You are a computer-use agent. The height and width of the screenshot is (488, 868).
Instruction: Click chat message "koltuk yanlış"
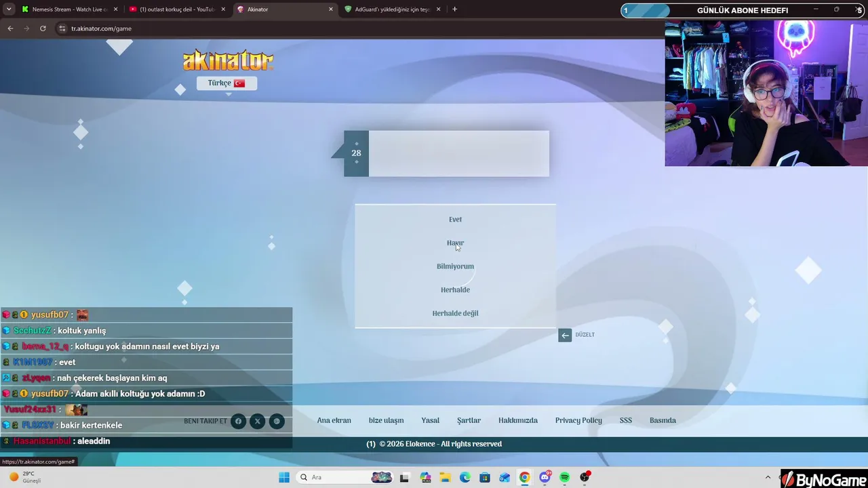(x=81, y=331)
